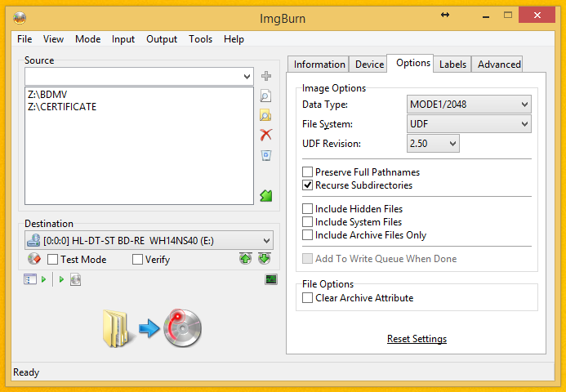This screenshot has height=392, width=566.
Task: Maximize the ImgBurn window
Action: (x=508, y=16)
